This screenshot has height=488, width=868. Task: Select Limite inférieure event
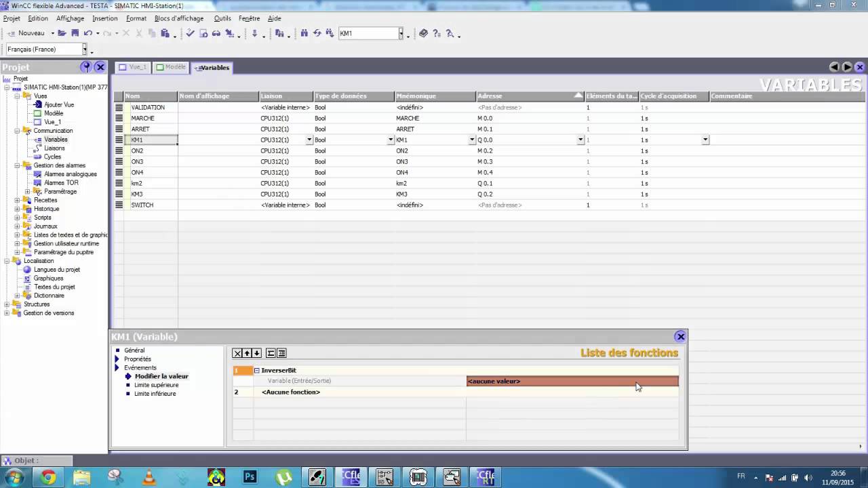[155, 394]
